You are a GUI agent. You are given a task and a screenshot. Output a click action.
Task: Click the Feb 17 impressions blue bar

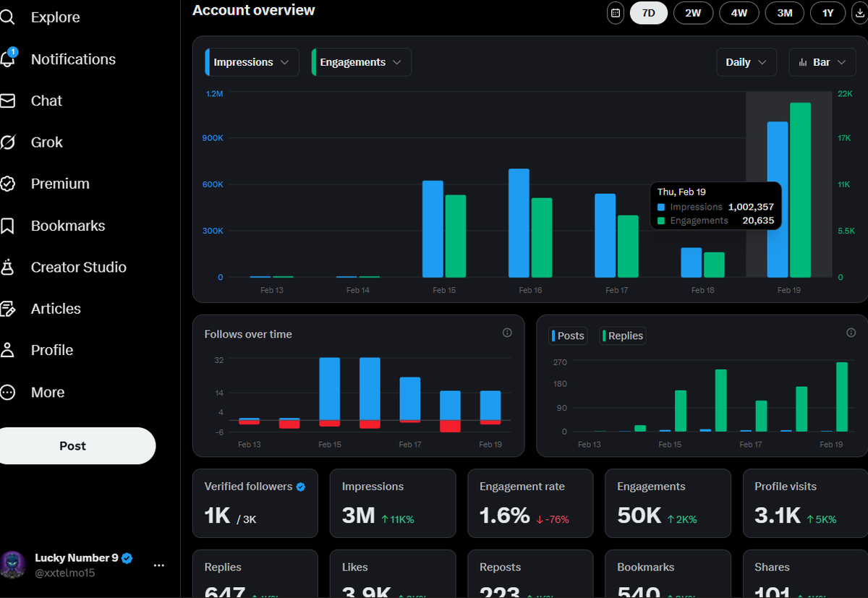tap(605, 236)
